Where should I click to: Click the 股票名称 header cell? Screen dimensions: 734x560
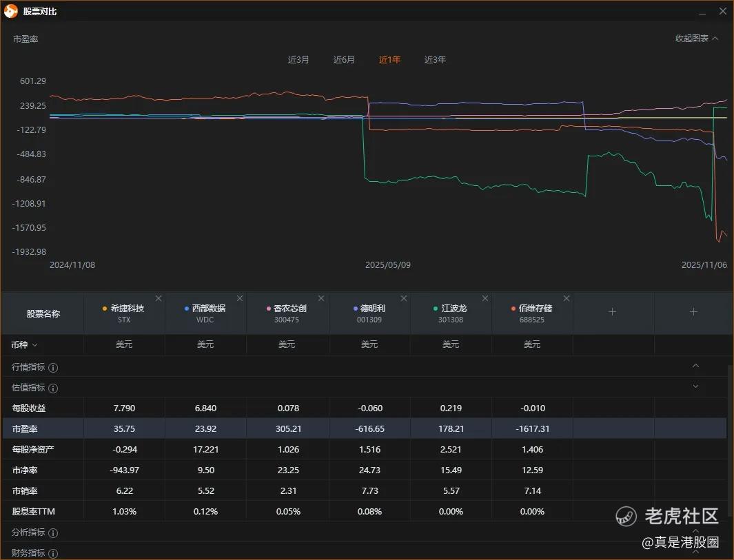43,313
